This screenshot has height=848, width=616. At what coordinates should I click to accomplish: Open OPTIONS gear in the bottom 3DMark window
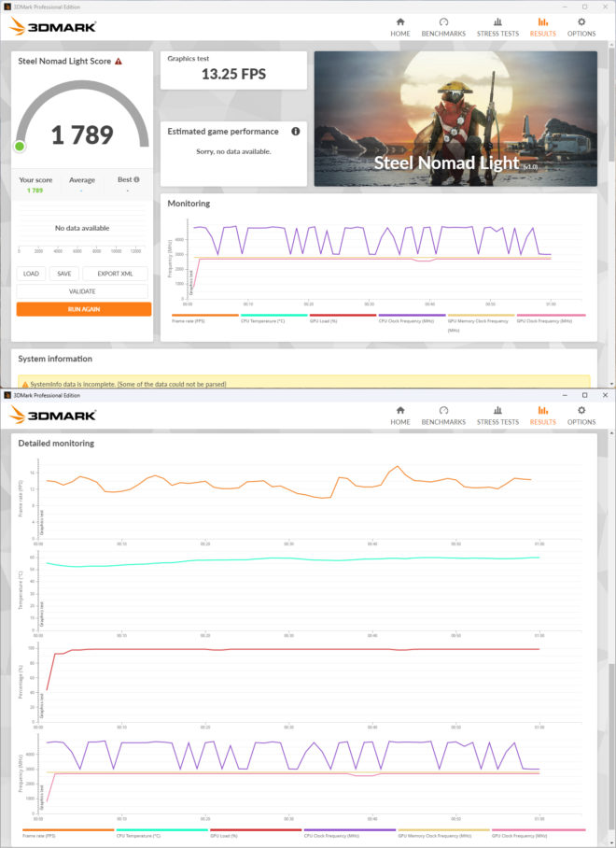pyautogui.click(x=581, y=416)
